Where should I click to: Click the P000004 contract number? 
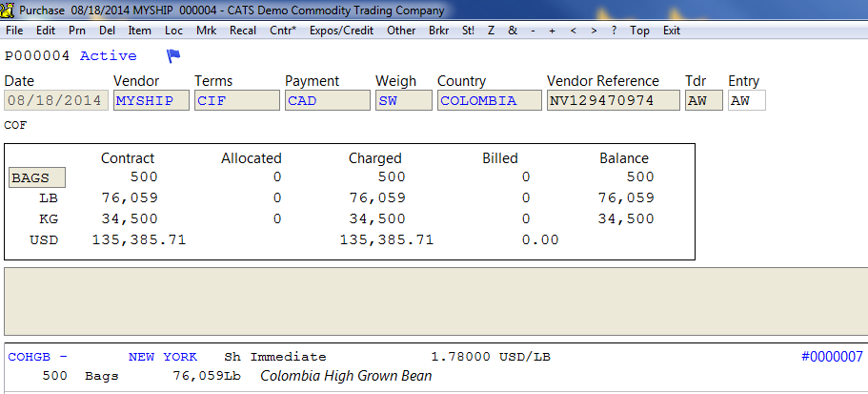point(37,55)
